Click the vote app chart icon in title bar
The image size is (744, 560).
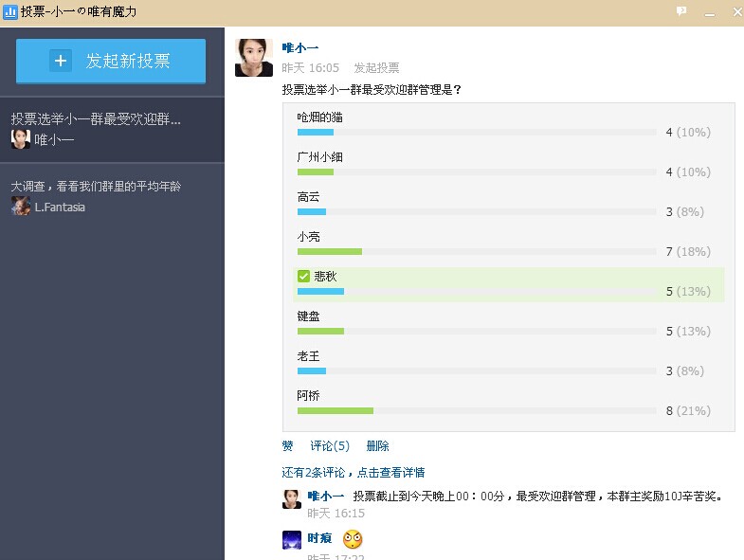click(10, 12)
